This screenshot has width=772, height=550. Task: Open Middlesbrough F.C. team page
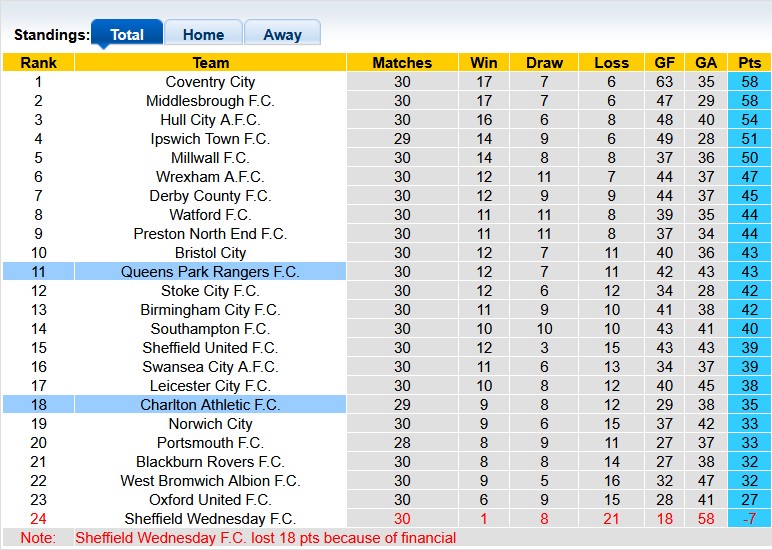point(210,101)
